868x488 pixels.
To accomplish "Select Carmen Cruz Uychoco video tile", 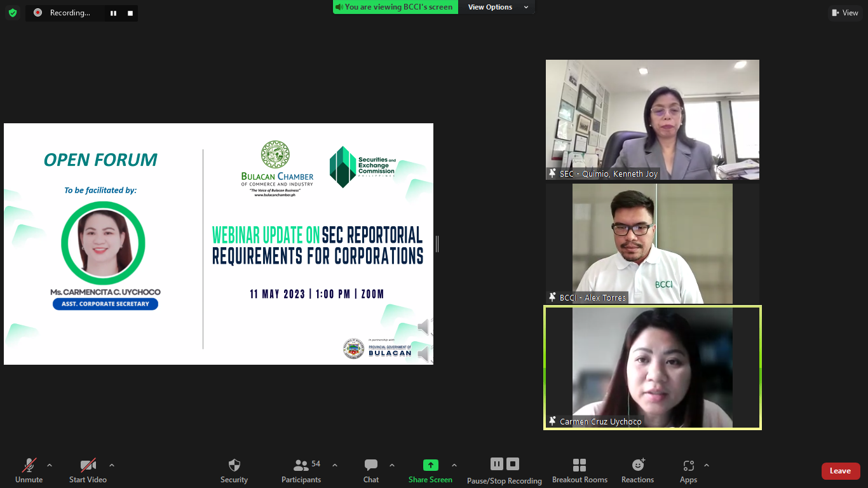I will click(653, 368).
